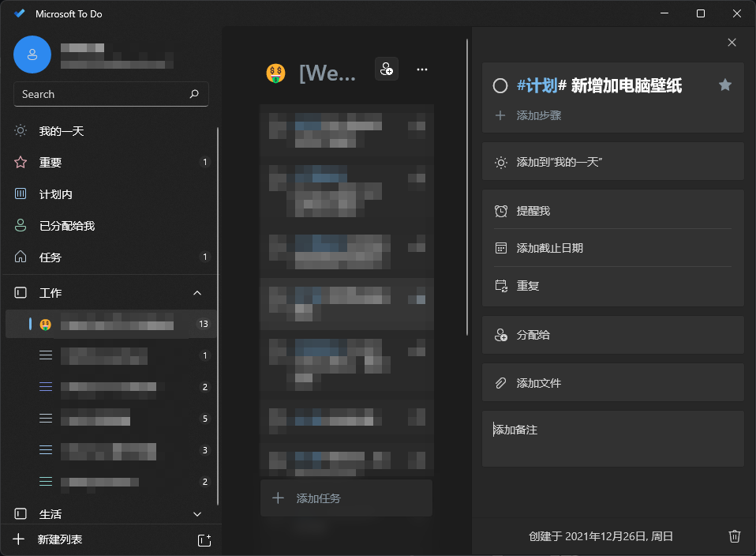
Task: Open 重要 starred list
Action: tap(111, 162)
